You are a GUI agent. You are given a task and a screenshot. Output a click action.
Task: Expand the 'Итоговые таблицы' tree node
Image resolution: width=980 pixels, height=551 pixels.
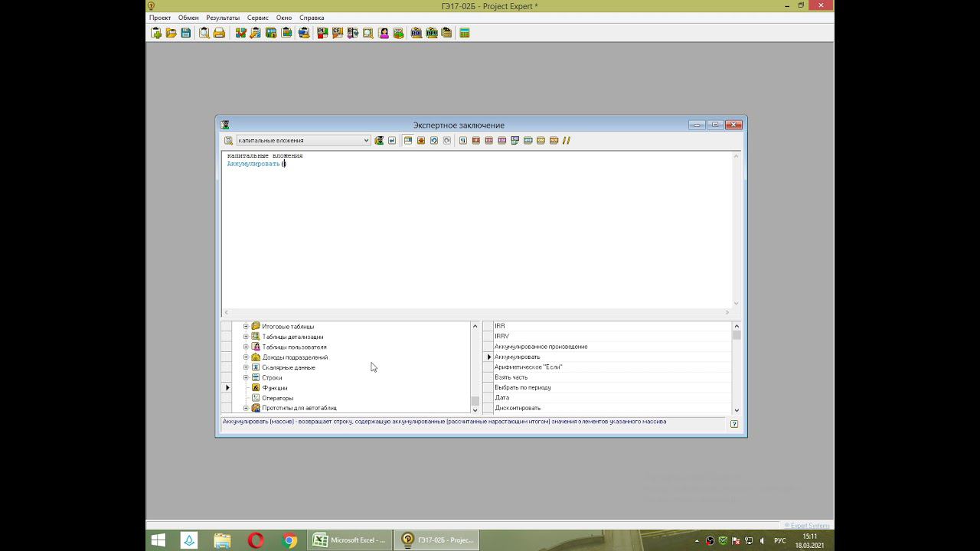(x=246, y=327)
